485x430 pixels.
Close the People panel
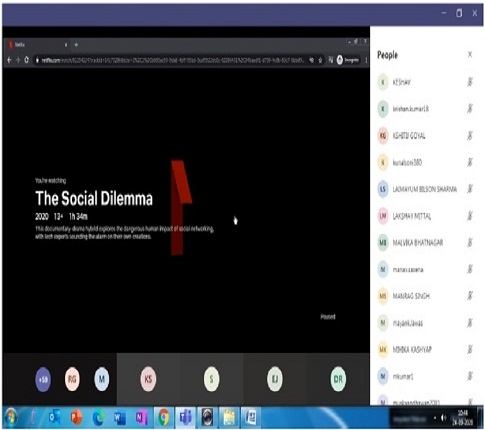coord(470,55)
